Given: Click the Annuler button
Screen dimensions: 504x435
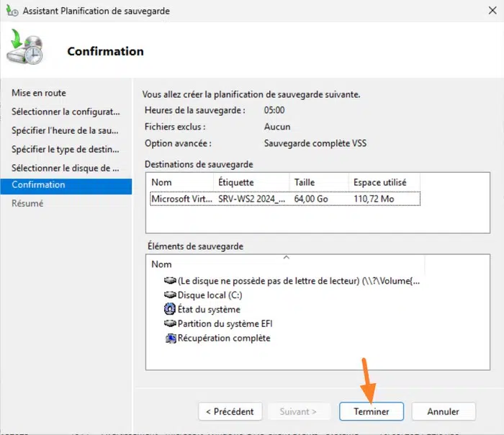Looking at the screenshot, I should [x=443, y=411].
